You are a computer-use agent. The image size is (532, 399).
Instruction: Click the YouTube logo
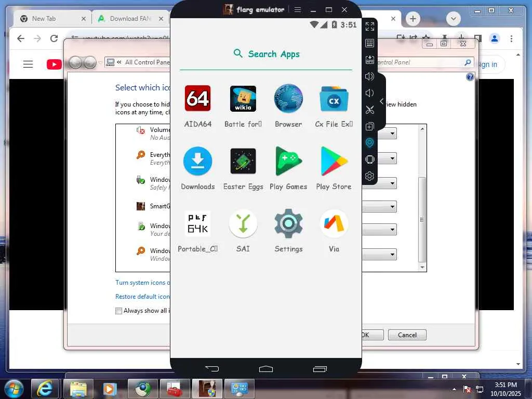[x=54, y=64]
